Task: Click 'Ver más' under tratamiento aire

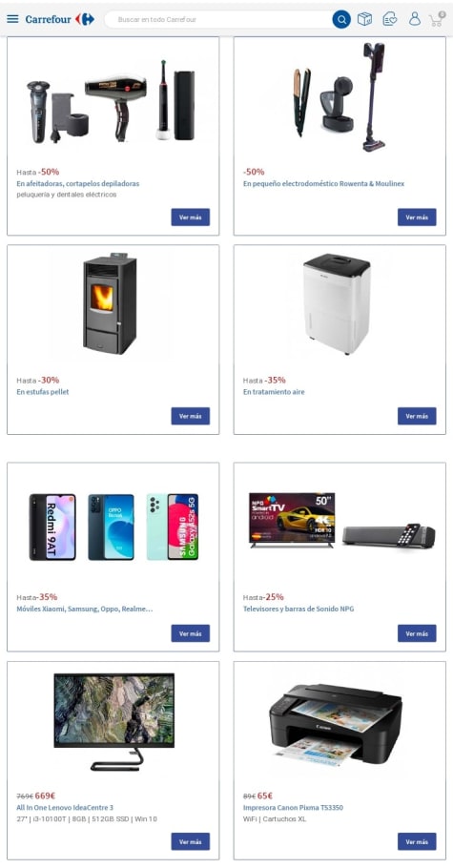Action: tap(417, 416)
